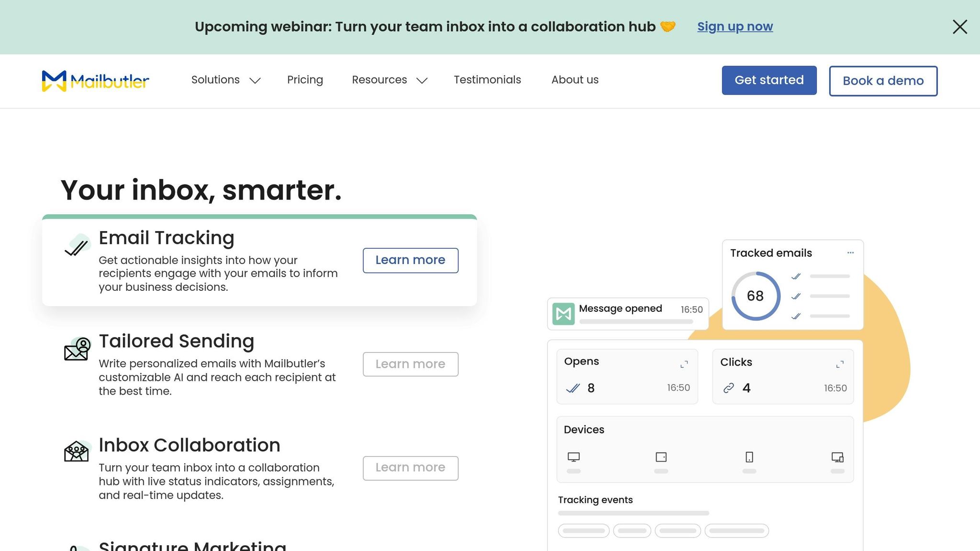The height and width of the screenshot is (551, 980).
Task: Open the three-dot menu on Tracked emails
Action: point(850,253)
